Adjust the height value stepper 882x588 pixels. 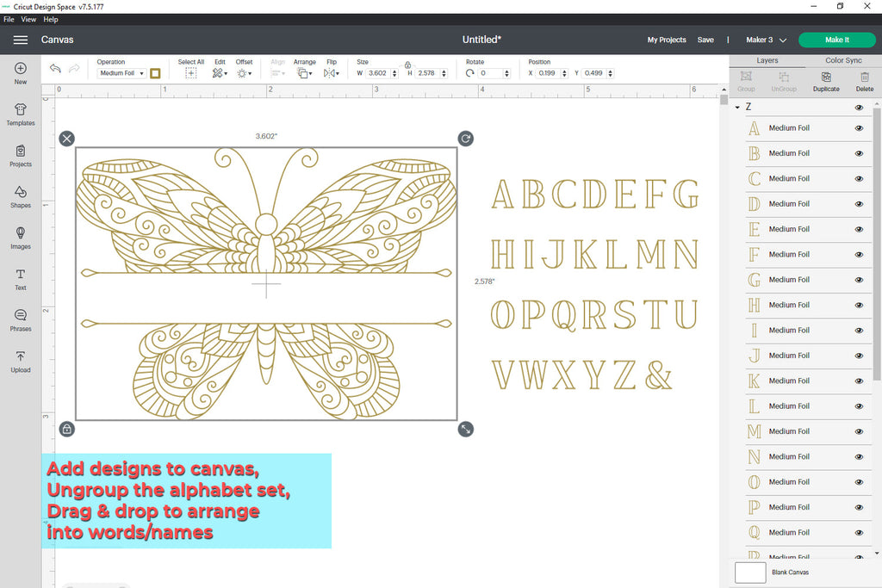point(444,73)
